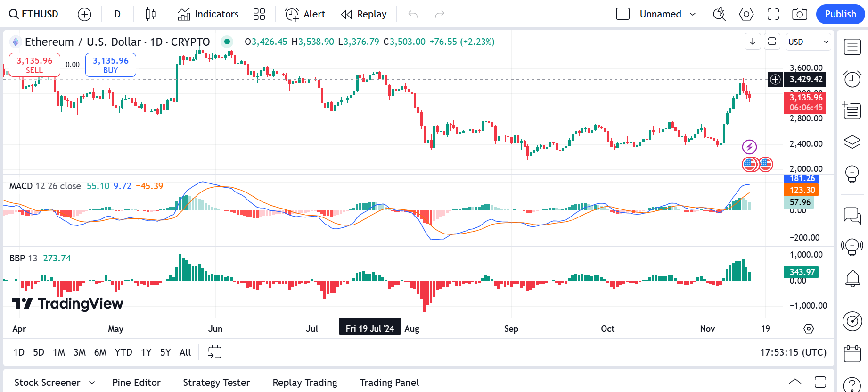Screen dimensions: 868x392
Task: Select the BBP 13 indicator label
Action: [23, 258]
